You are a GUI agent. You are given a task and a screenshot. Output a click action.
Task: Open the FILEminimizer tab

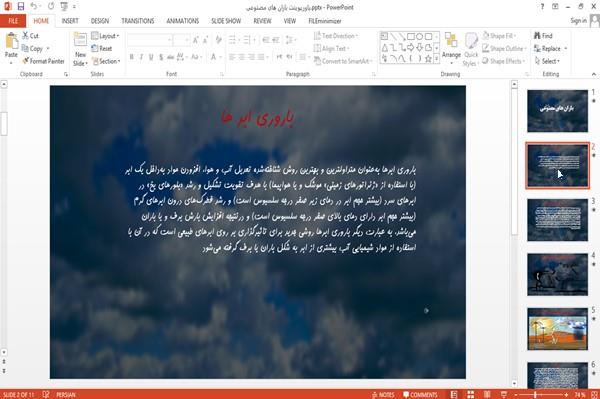(324, 21)
